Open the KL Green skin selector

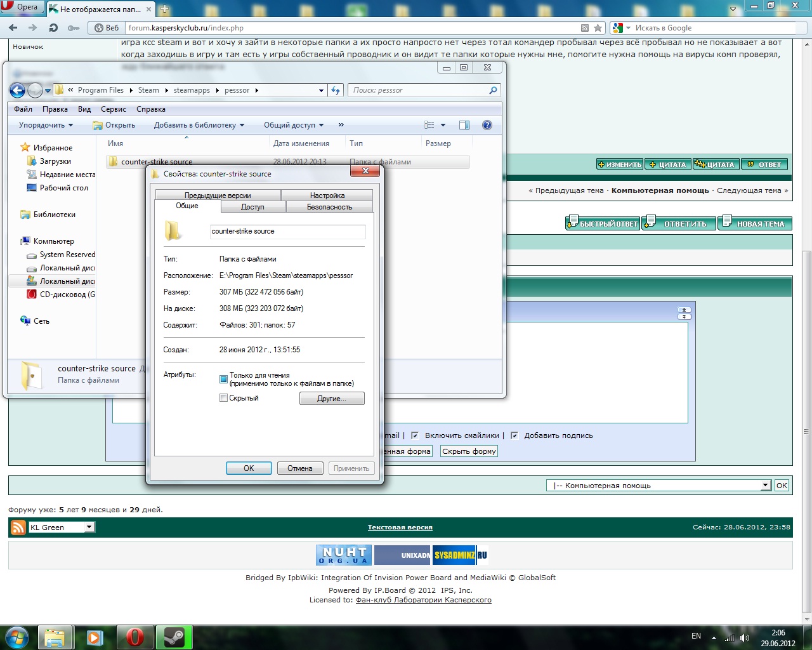pos(61,527)
